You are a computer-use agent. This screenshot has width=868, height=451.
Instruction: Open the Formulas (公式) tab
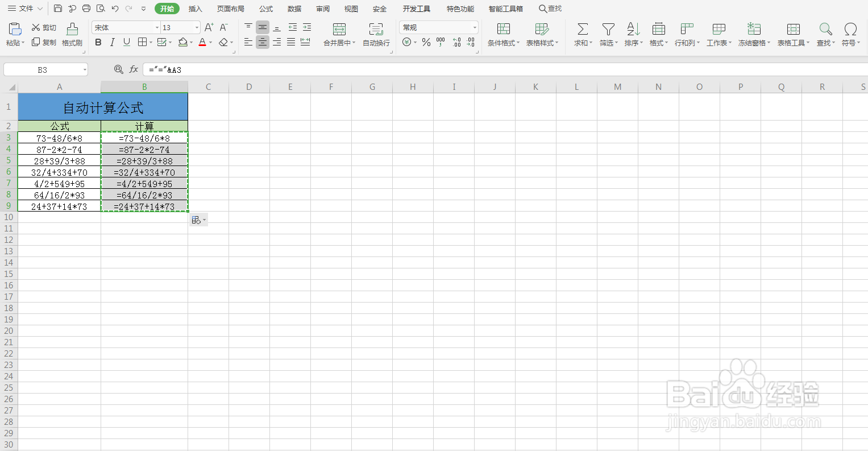[266, 9]
